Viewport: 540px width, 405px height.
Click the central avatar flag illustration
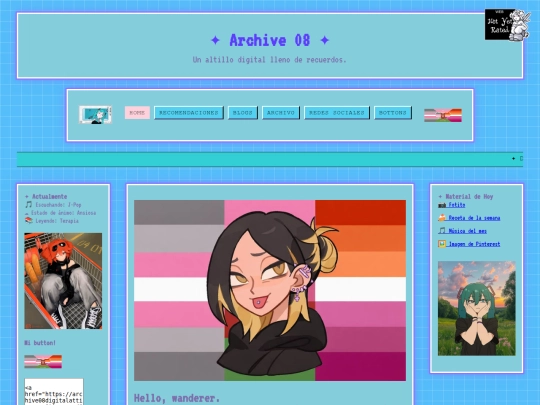[x=270, y=290]
